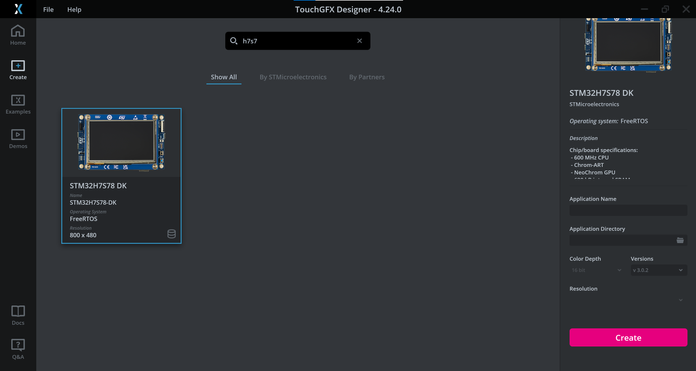This screenshot has height=371, width=696.
Task: Select the STM32H7S78 DK board card image
Action: pos(122,142)
